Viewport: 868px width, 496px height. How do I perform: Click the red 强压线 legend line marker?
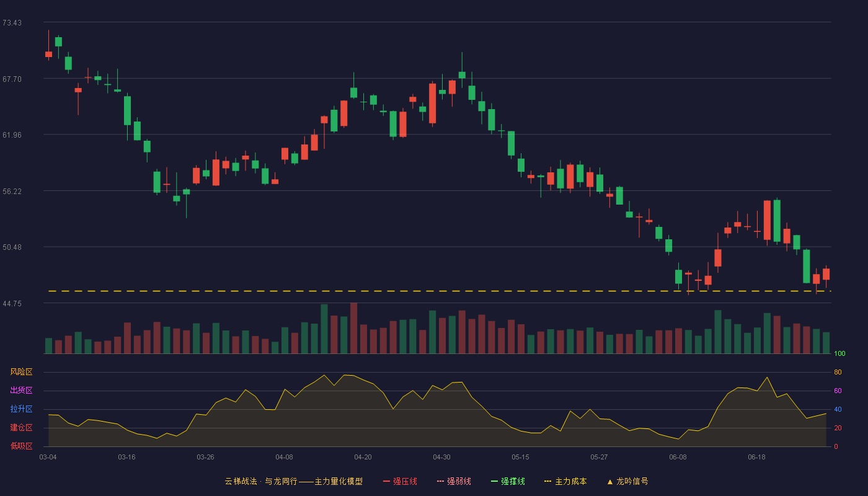click(x=386, y=481)
